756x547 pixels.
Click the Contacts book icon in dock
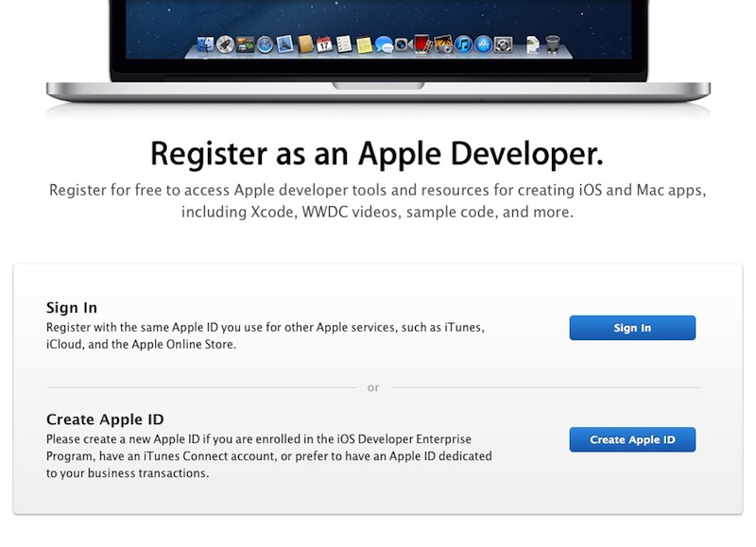coord(304,43)
